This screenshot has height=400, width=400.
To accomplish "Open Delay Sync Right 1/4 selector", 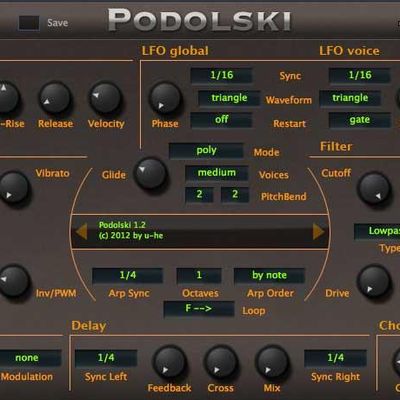I will pos(335,358).
